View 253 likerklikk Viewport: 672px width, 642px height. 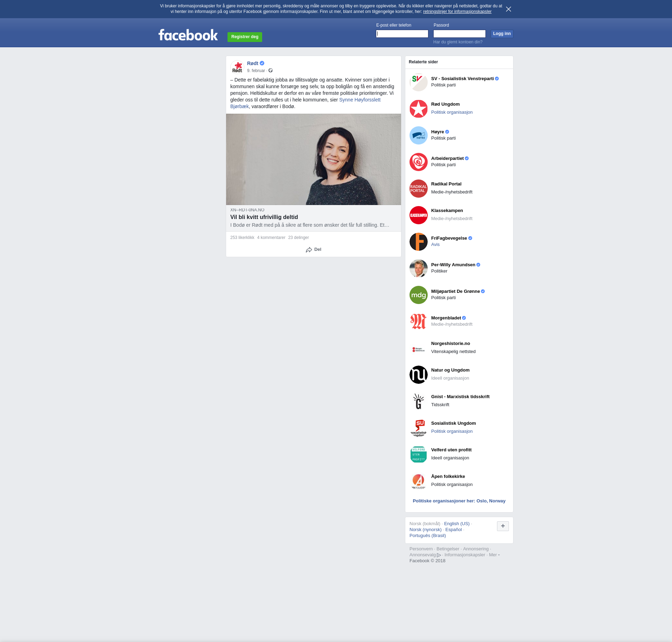242,238
